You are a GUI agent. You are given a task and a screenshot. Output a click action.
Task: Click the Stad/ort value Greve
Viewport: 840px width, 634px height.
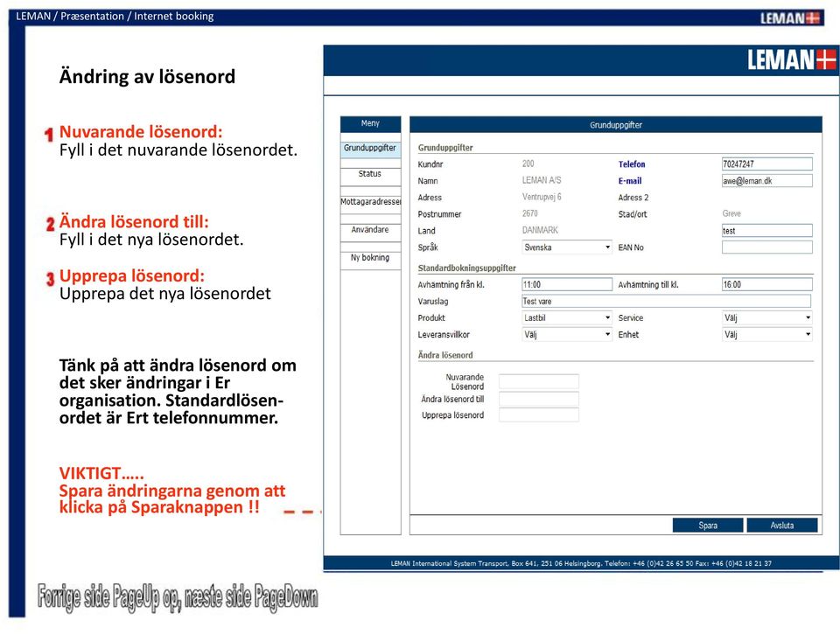tap(731, 213)
